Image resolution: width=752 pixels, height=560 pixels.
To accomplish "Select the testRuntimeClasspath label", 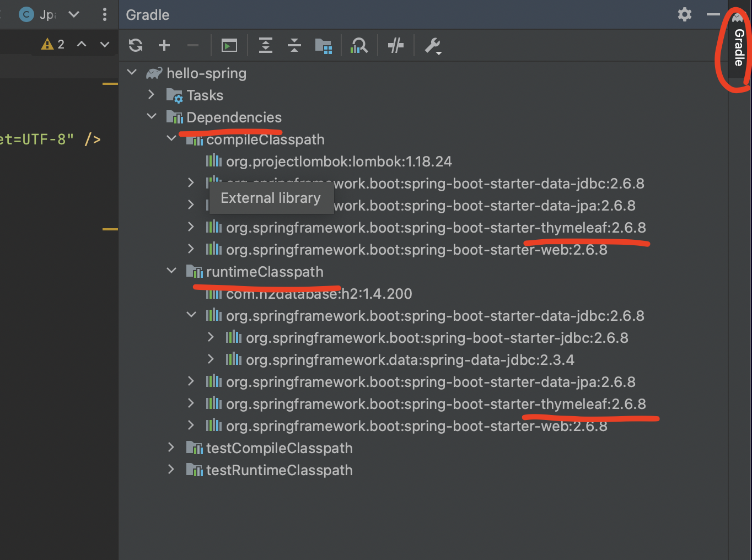I will (280, 470).
